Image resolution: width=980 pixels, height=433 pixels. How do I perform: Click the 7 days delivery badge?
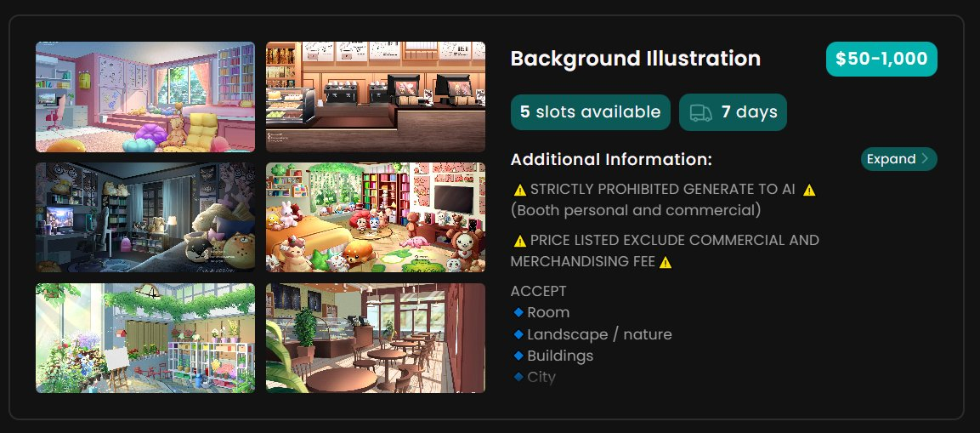[x=733, y=112]
